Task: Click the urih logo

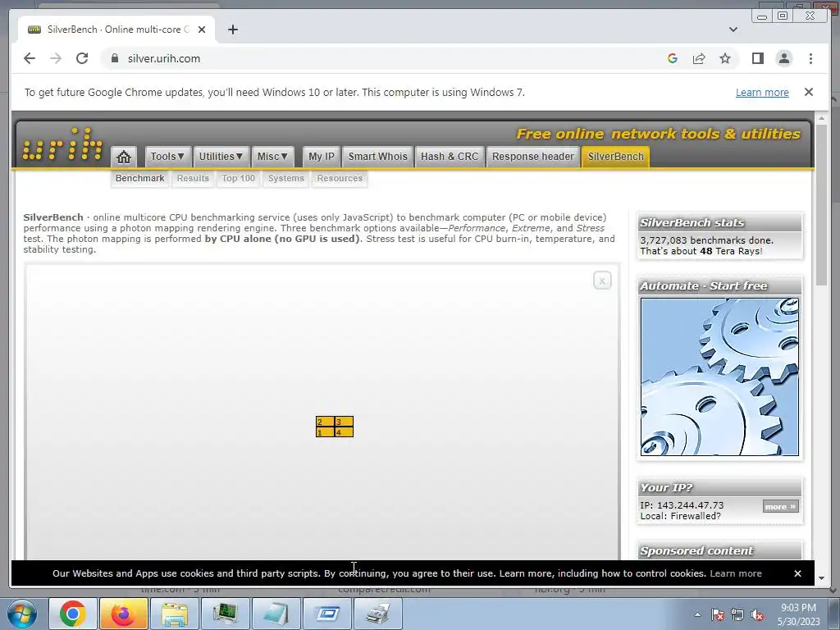Action: 62,144
